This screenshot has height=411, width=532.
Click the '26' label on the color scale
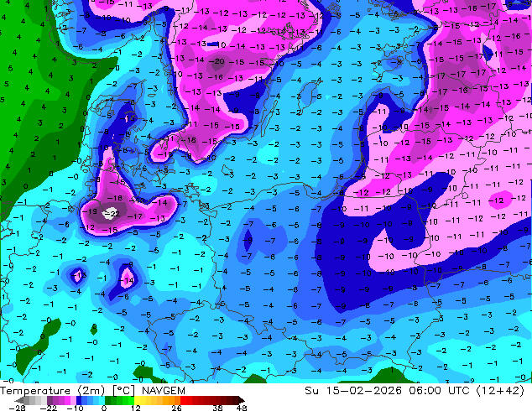(x=176, y=408)
